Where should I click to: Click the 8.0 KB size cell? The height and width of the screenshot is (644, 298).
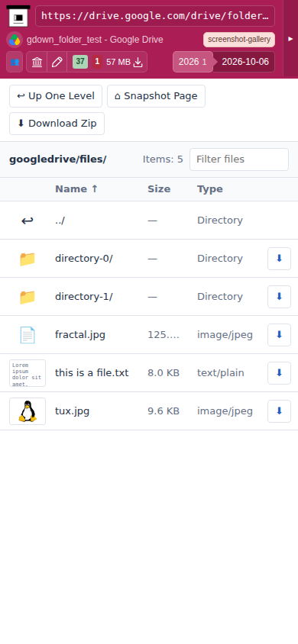click(164, 373)
